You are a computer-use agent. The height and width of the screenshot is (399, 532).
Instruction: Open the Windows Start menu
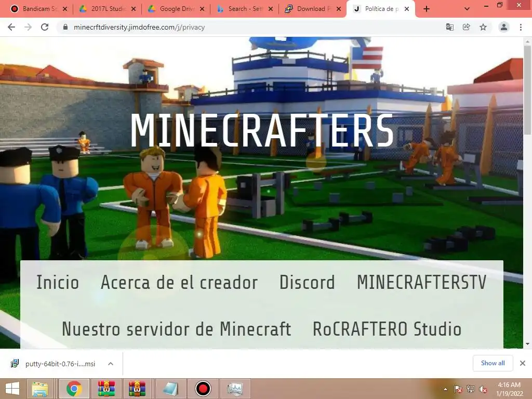pyautogui.click(x=12, y=389)
